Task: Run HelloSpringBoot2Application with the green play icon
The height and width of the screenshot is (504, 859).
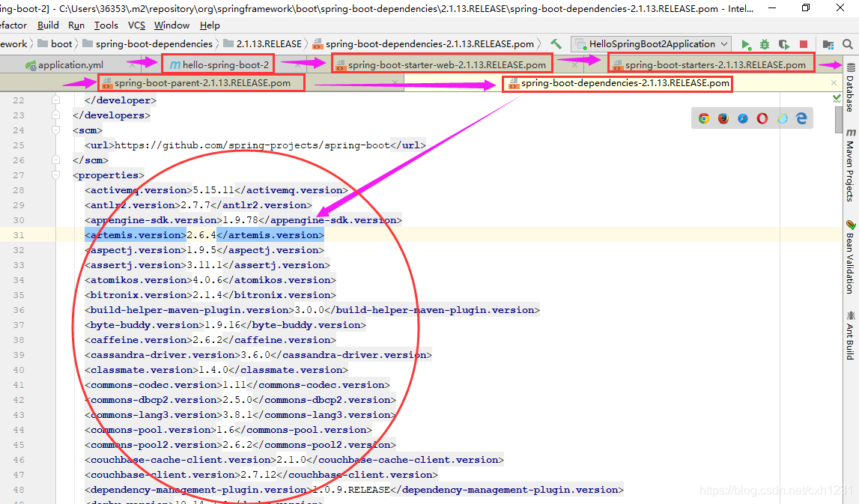Action: pos(746,44)
